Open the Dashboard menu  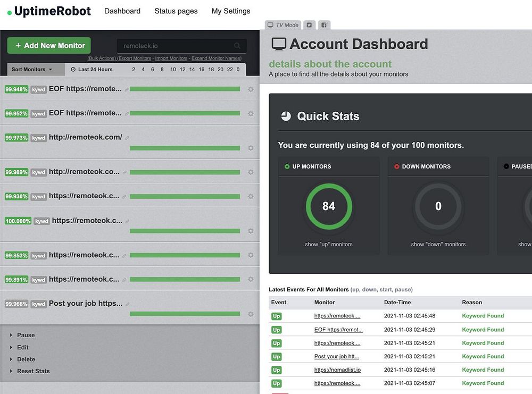[x=122, y=11]
